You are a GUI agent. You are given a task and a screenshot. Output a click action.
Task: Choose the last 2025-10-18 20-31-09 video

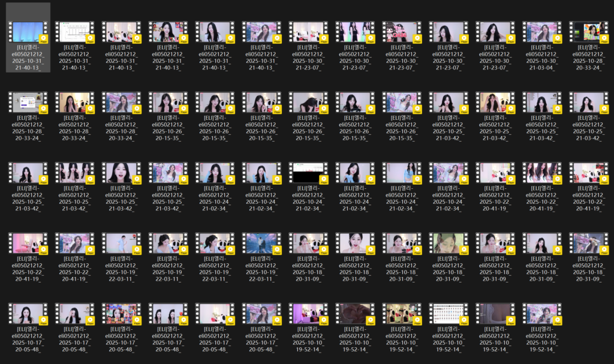(x=588, y=243)
